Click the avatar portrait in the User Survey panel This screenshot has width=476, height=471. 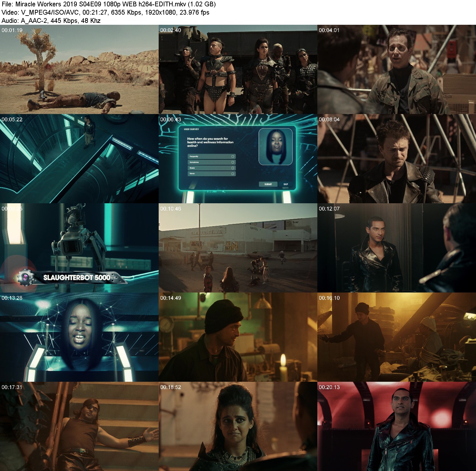[x=275, y=147]
